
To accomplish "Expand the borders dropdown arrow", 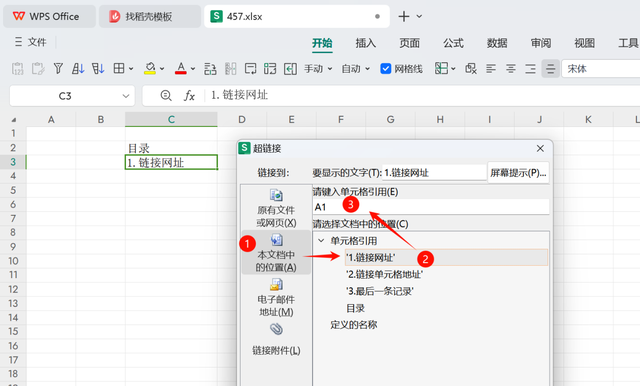I will click(131, 69).
